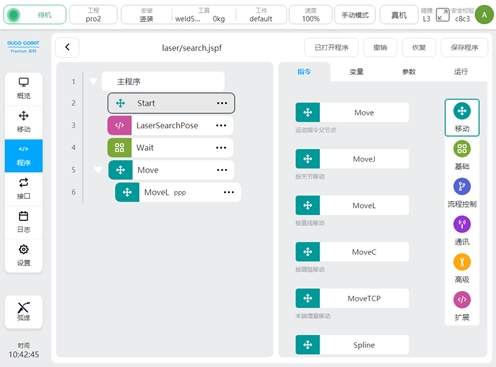The image size is (496, 367).
Task: Open the three-dot menu on Wait row
Action: coord(221,148)
